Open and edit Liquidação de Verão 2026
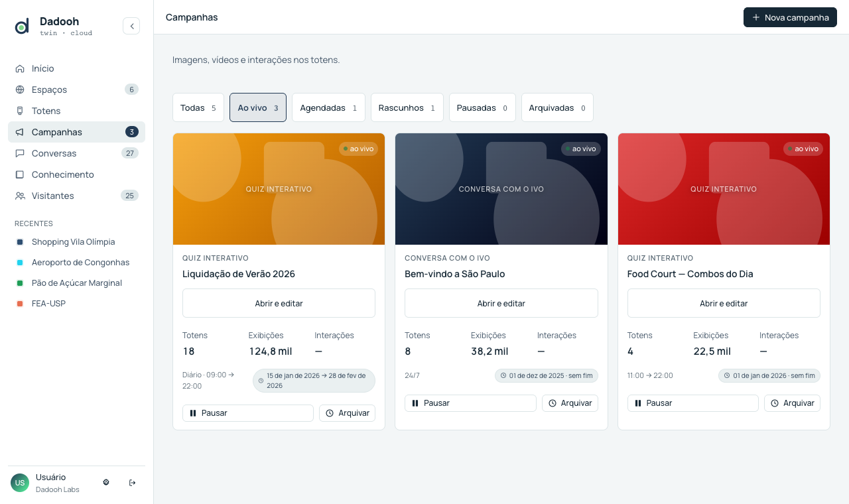849x504 pixels. click(279, 303)
